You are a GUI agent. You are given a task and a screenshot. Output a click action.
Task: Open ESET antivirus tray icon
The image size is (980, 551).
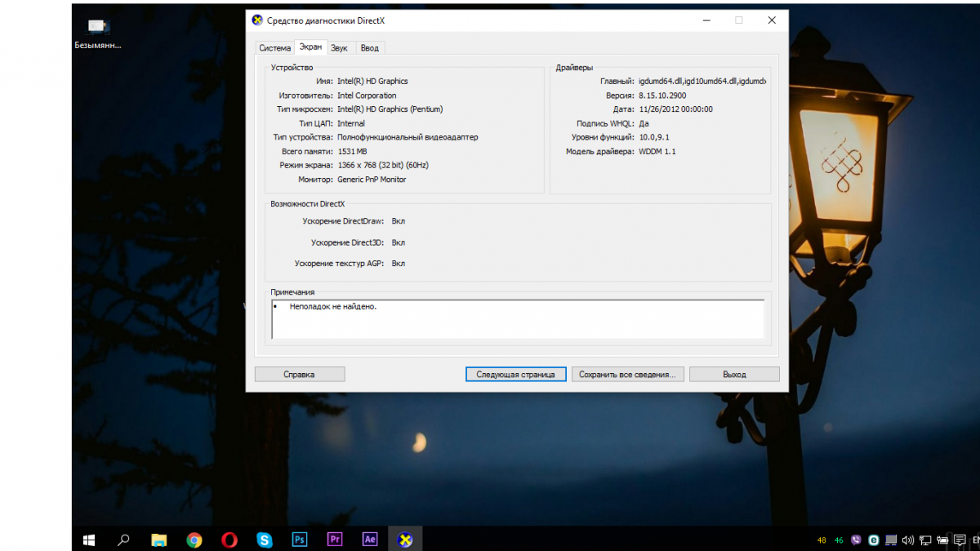tap(874, 540)
